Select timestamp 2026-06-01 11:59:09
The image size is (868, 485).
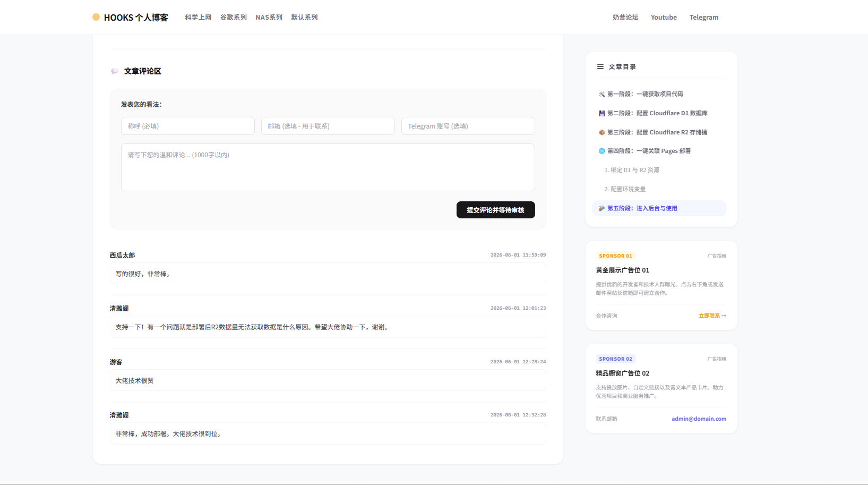tap(518, 255)
